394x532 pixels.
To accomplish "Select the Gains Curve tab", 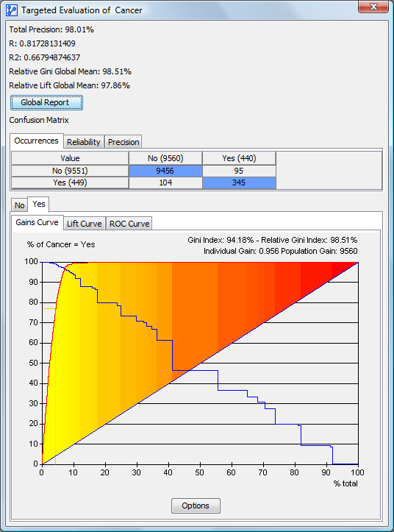I will (37, 222).
